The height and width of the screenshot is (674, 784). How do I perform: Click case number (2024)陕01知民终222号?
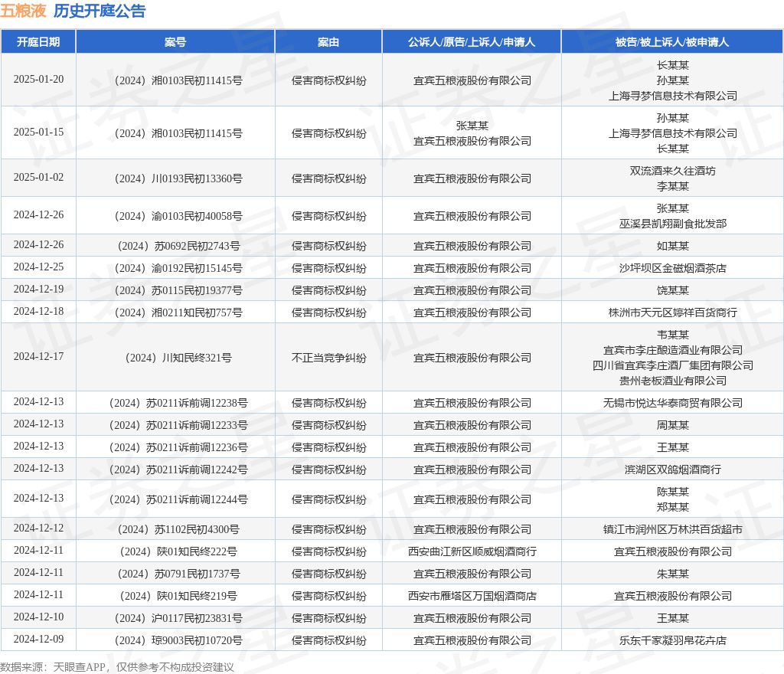click(x=178, y=551)
